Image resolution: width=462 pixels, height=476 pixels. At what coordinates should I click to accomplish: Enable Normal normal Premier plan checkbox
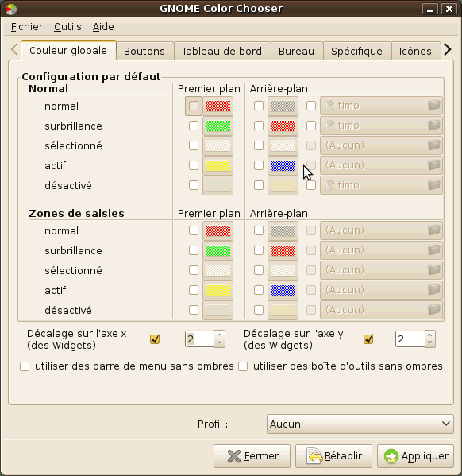click(194, 106)
